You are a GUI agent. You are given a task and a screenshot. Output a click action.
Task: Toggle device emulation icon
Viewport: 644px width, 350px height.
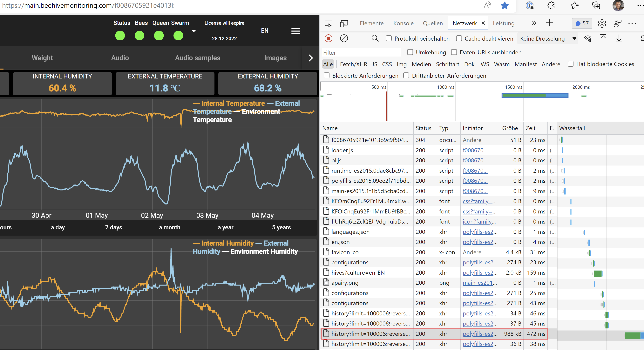click(x=344, y=24)
